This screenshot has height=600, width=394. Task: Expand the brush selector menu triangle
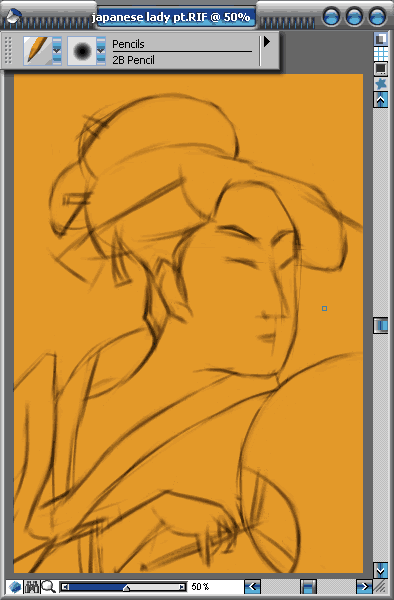267,41
